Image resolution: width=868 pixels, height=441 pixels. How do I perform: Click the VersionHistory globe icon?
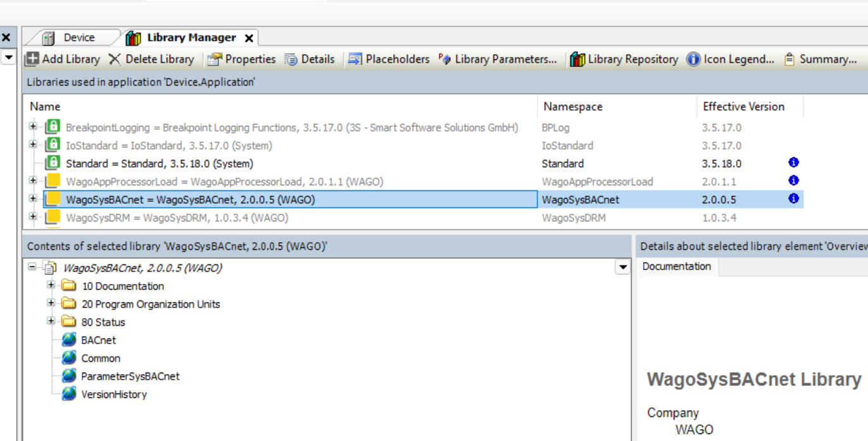click(x=70, y=394)
